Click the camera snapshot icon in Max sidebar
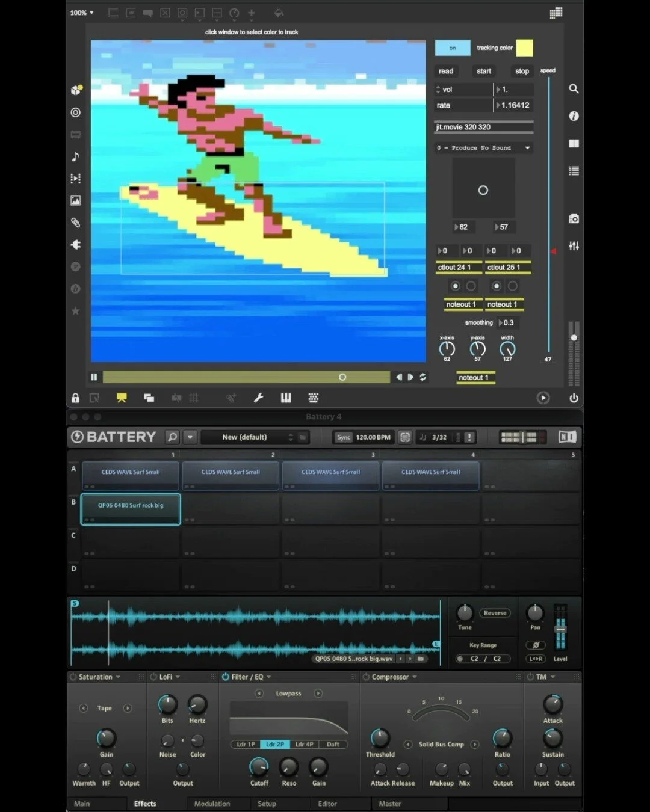The height and width of the screenshot is (812, 650). click(574, 218)
